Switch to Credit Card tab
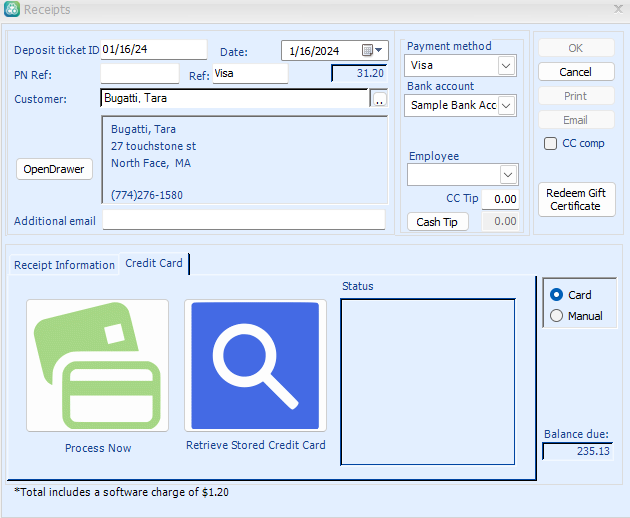This screenshot has height=518, width=630. 154,263
